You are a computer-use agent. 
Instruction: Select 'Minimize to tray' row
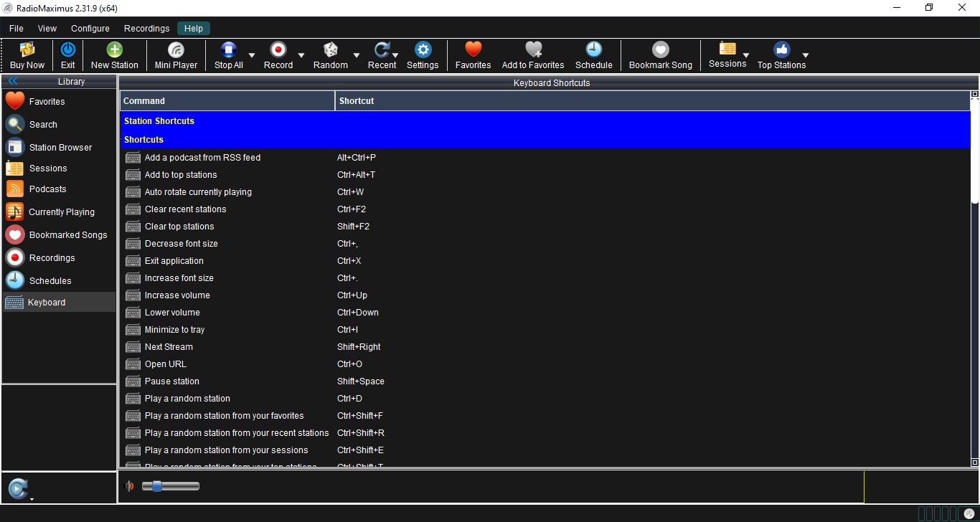tap(545, 330)
